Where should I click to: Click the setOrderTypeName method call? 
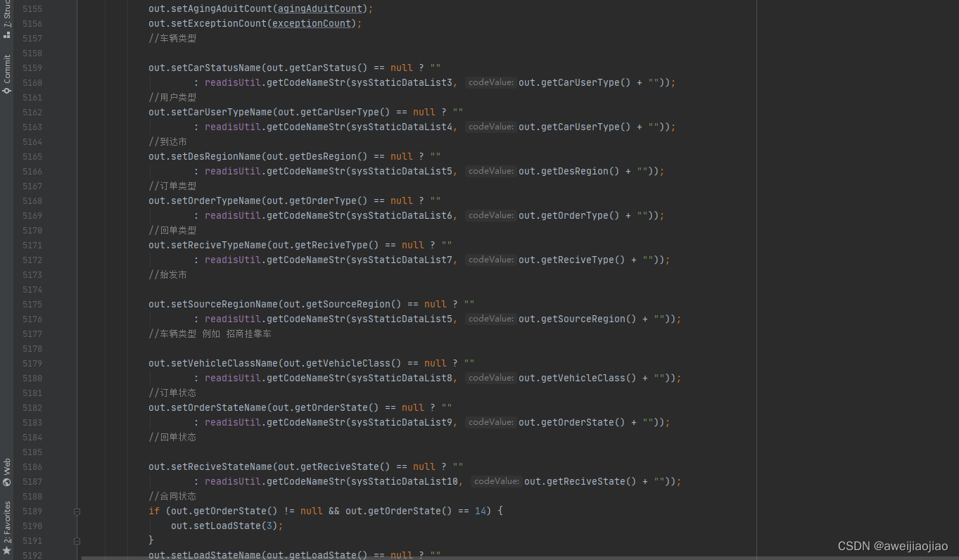[x=216, y=201]
